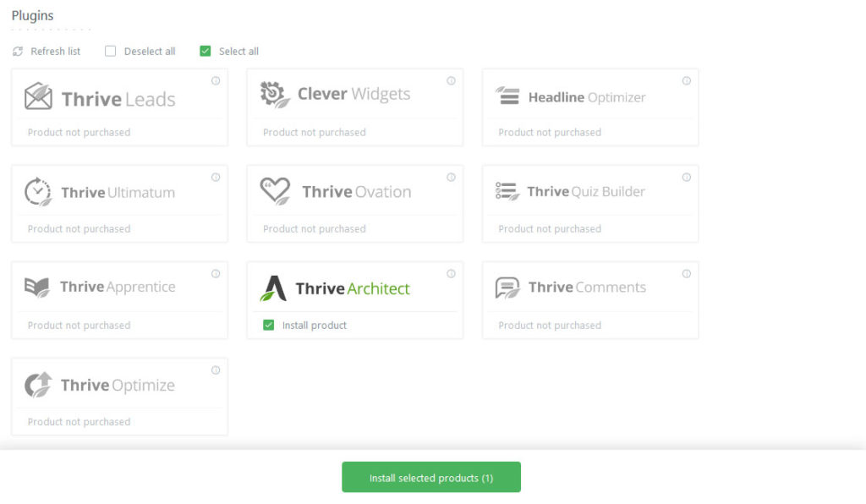This screenshot has width=866, height=504.
Task: Click the Thrive Architect product name
Action: click(353, 288)
